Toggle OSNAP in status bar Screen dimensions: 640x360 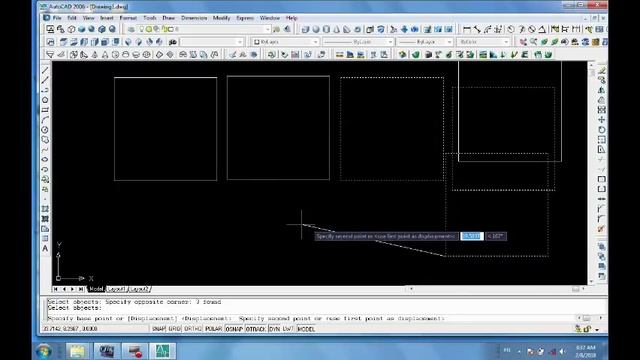(x=234, y=329)
